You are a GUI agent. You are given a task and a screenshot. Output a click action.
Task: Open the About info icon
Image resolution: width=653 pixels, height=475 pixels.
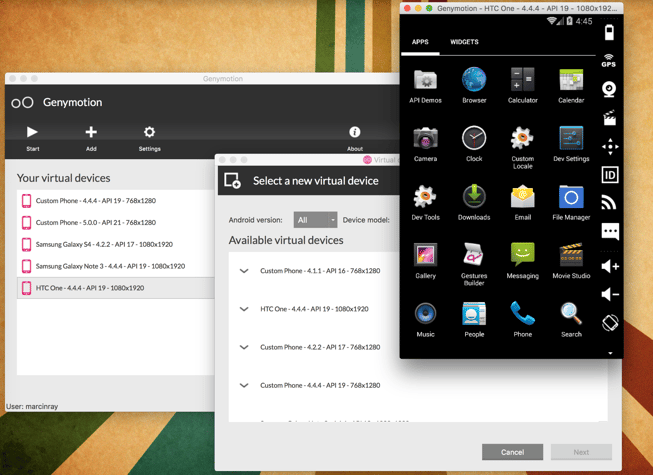354,133
